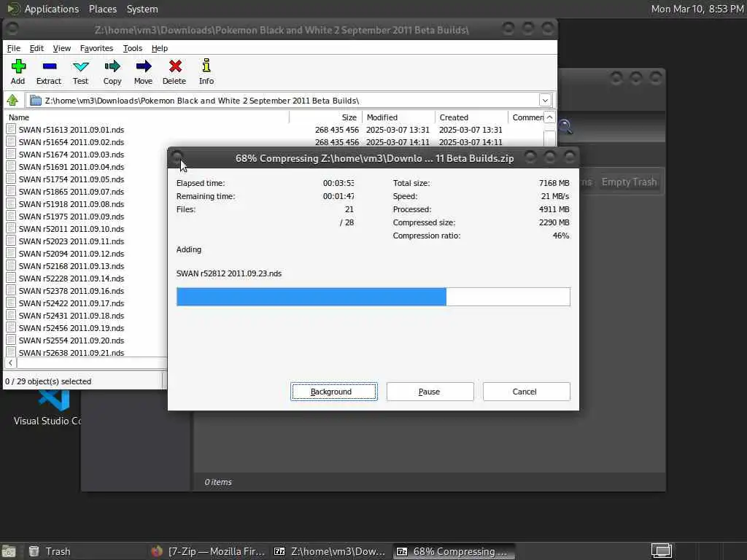Click the address path input field
The width and height of the screenshot is (747, 560).
point(290,101)
